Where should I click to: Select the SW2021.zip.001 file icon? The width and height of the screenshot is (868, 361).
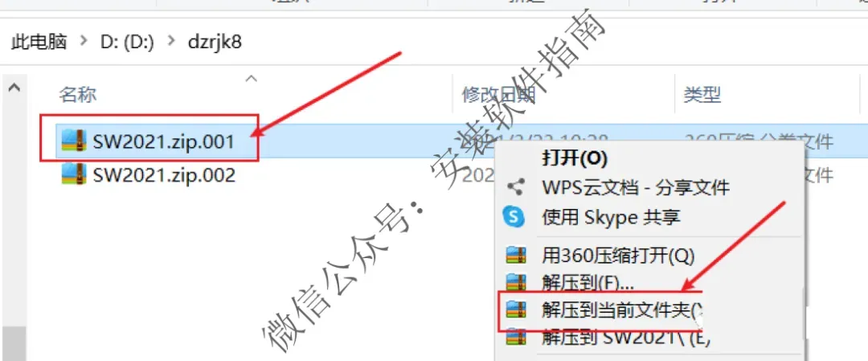click(x=74, y=142)
